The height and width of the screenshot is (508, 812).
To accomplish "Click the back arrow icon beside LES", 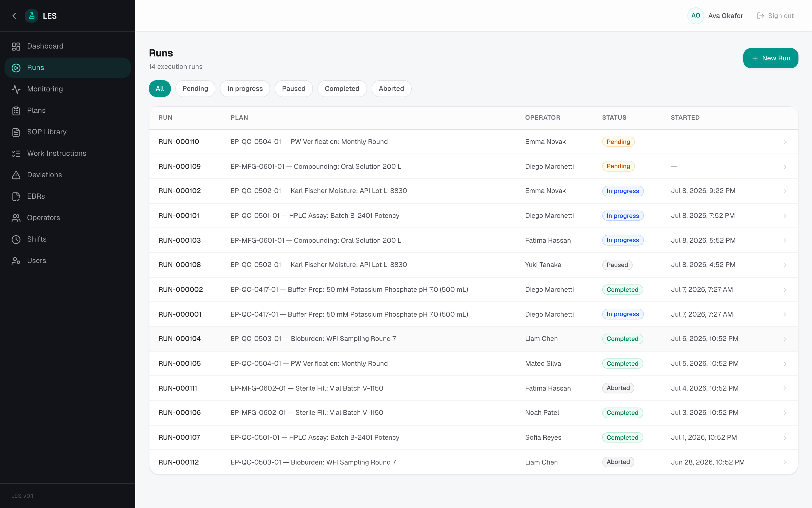I will point(14,16).
